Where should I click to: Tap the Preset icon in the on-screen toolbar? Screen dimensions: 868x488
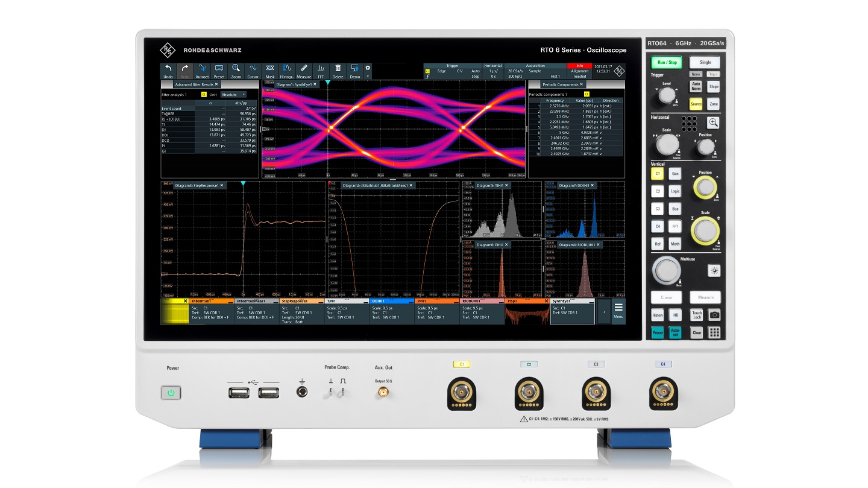coord(219,71)
